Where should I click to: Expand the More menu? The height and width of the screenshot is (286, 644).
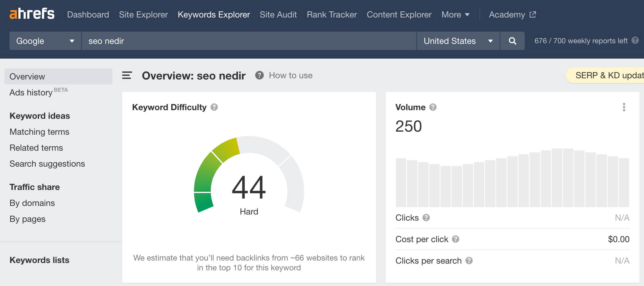[x=455, y=14]
